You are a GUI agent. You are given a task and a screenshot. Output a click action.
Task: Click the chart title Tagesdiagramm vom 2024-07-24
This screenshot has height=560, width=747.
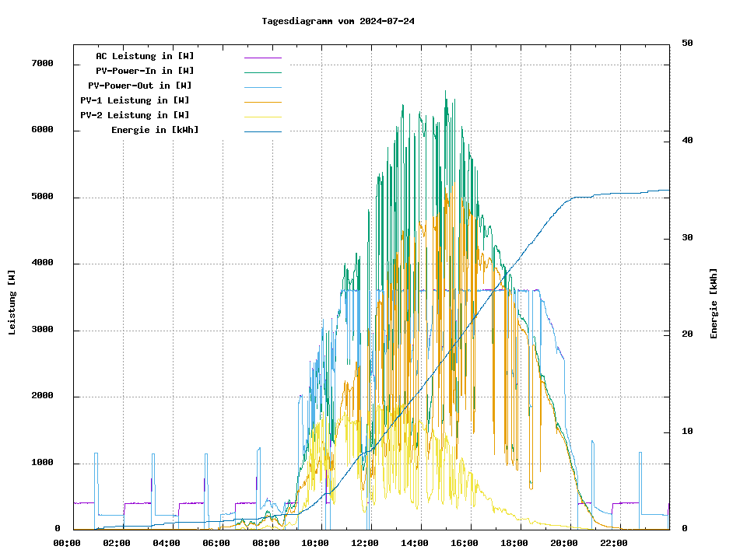pos(338,21)
